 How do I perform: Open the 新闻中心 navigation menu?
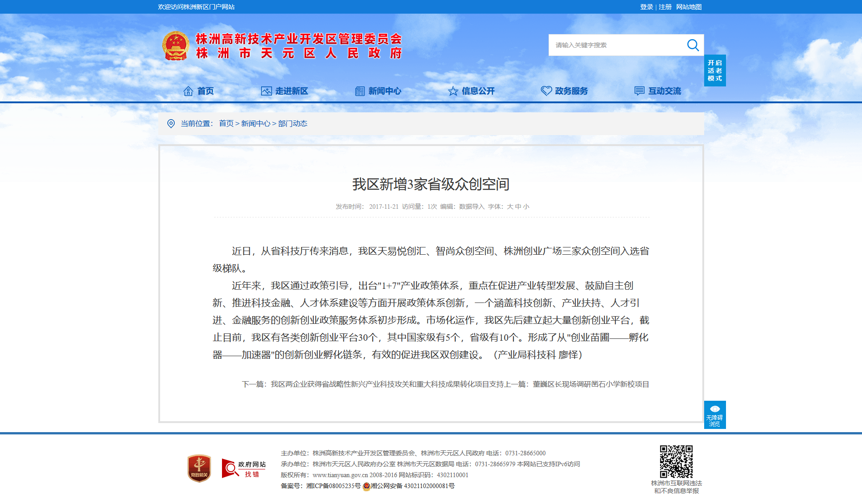click(385, 91)
